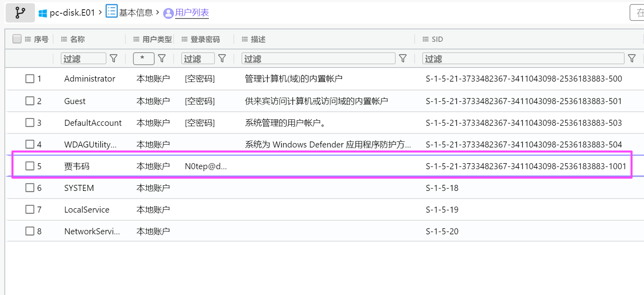This screenshot has width=644, height=295.
Task: Click the 用户类型 column menu icon
Action: point(136,39)
